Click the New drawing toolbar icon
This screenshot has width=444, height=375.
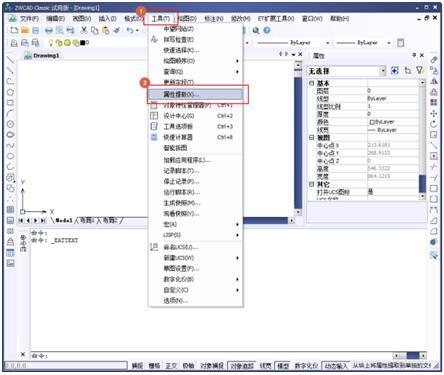coord(14,30)
